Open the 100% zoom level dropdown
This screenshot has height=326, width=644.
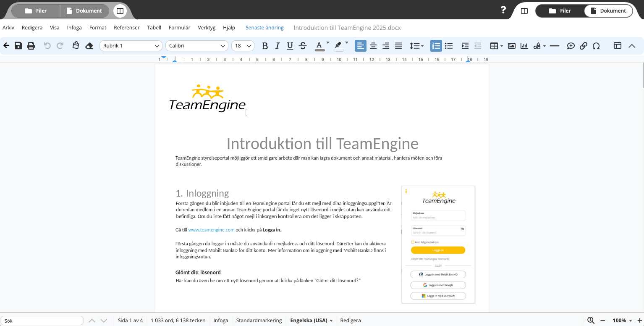pos(623,321)
